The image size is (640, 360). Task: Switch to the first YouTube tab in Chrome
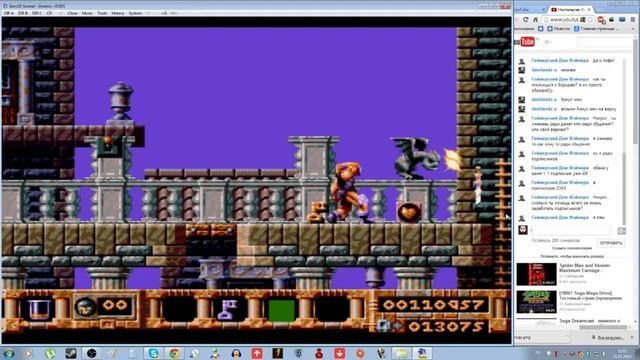pyautogui.click(x=529, y=9)
